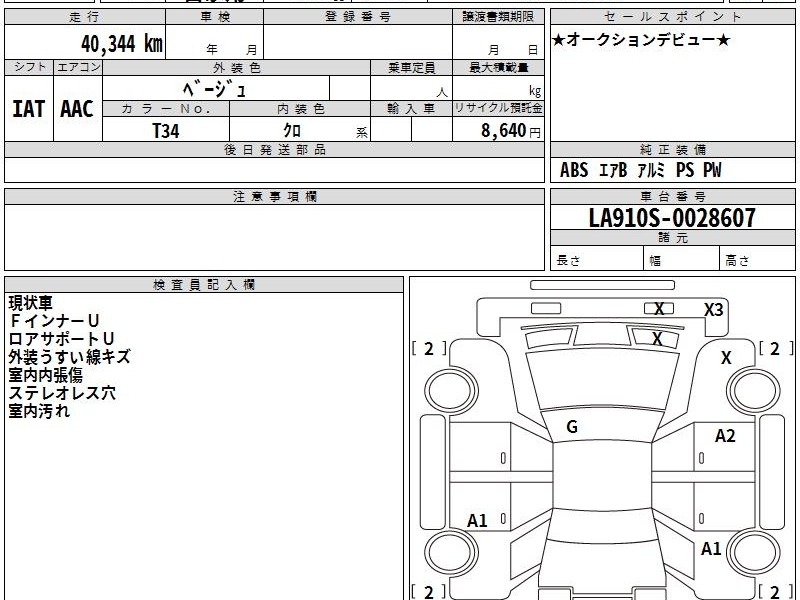Click the 車台番号 header
Screen dimensions: 800x600
coord(672,196)
